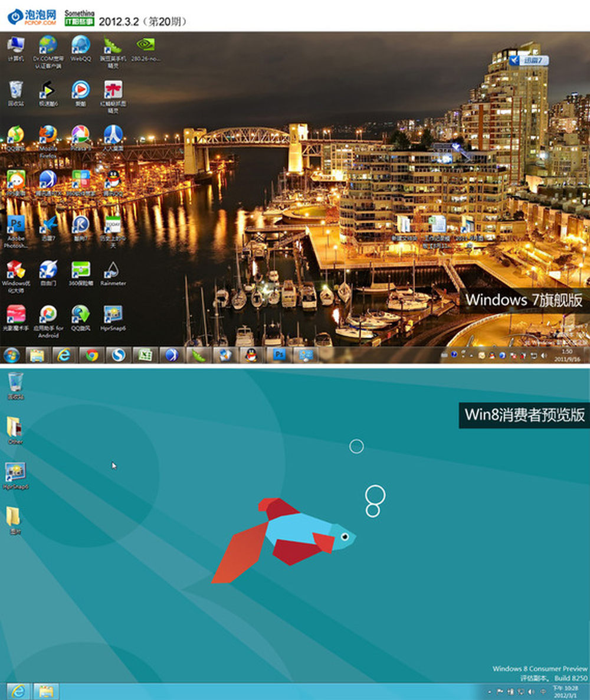Switch to Photoshop on the taskbar
The height and width of the screenshot is (700, 590).
(x=280, y=355)
